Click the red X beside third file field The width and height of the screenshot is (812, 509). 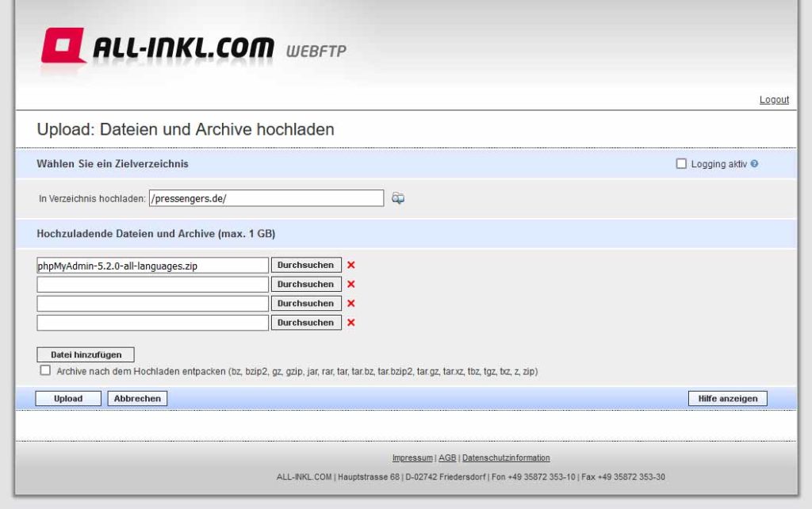coord(350,304)
